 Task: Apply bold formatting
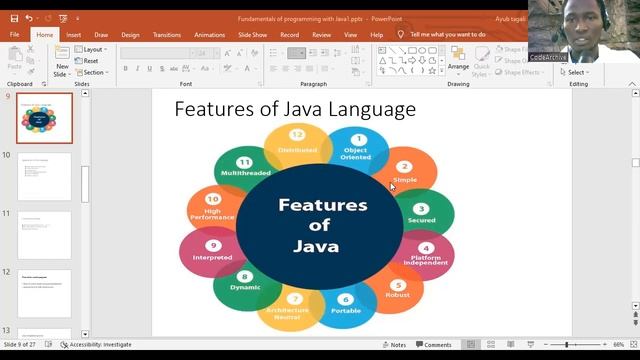[x=125, y=69]
